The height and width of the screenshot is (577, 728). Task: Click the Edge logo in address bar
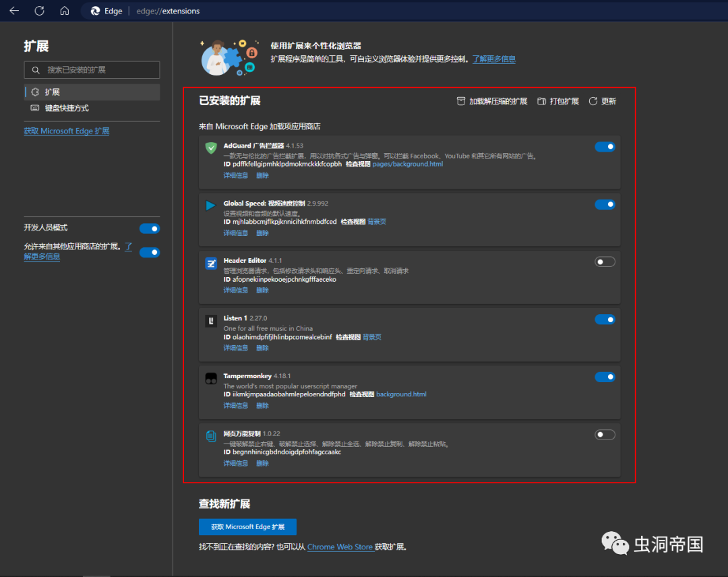point(95,11)
